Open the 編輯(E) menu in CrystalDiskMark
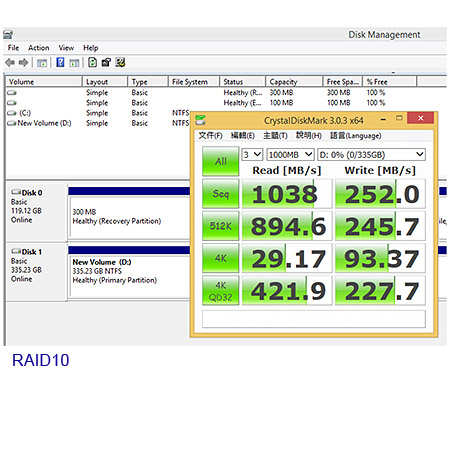 pyautogui.click(x=243, y=136)
